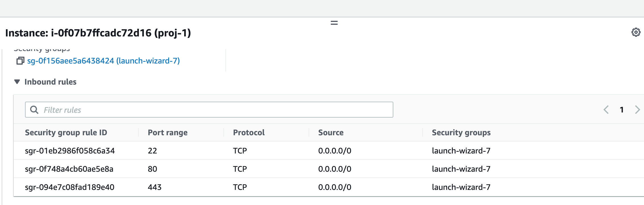Image resolution: width=644 pixels, height=205 pixels.
Task: Select rule sgr-094e7c08fad189e40 row
Action: (x=70, y=187)
